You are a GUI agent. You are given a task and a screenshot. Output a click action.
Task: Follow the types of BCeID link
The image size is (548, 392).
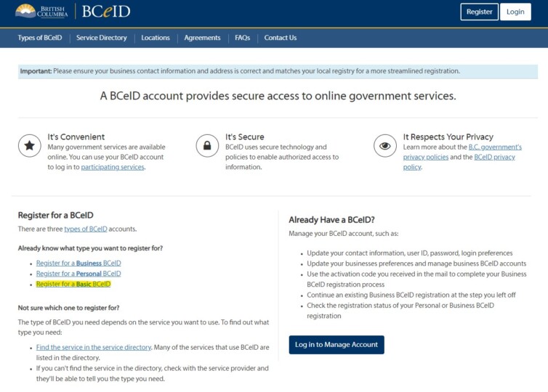86,229
